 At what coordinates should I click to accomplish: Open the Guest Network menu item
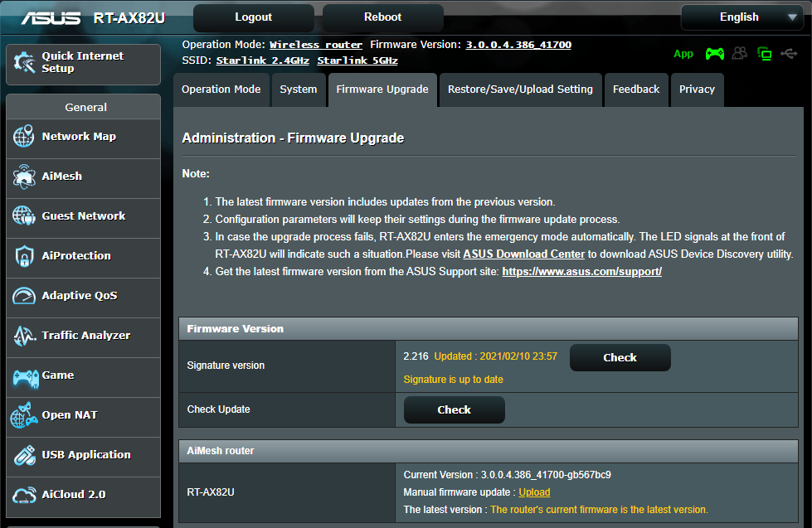click(x=84, y=219)
